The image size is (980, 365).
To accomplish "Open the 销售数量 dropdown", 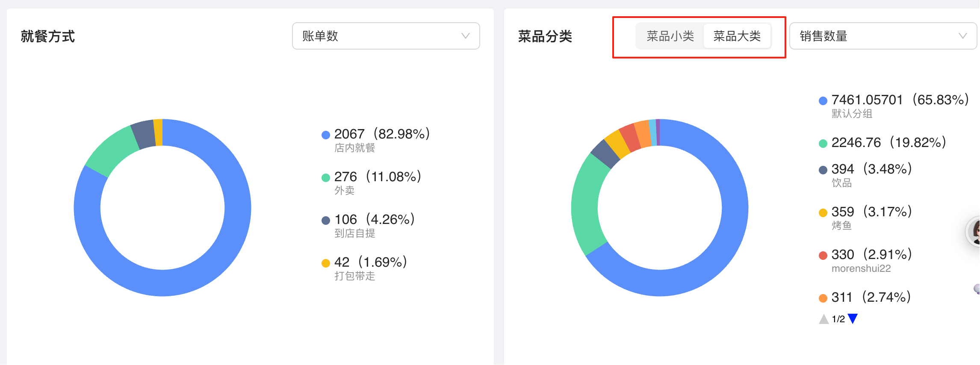I will 882,36.
